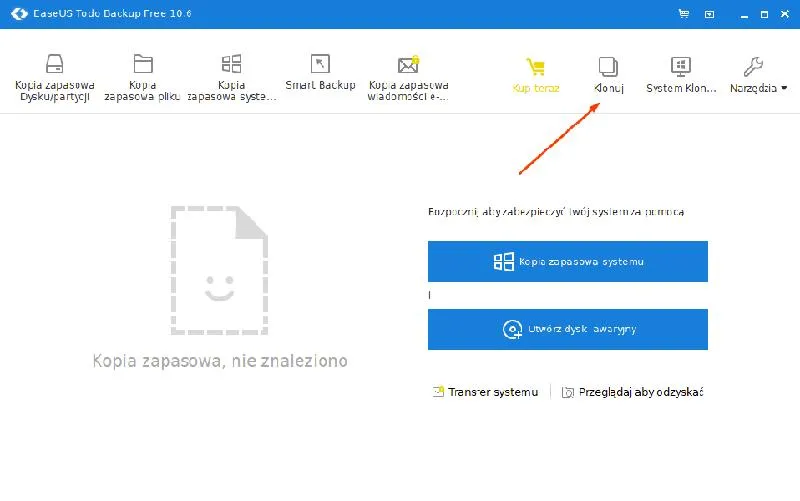
Task: Click the 'Rozpocznij, aby zabezpieczyć' heading text
Action: (556, 212)
